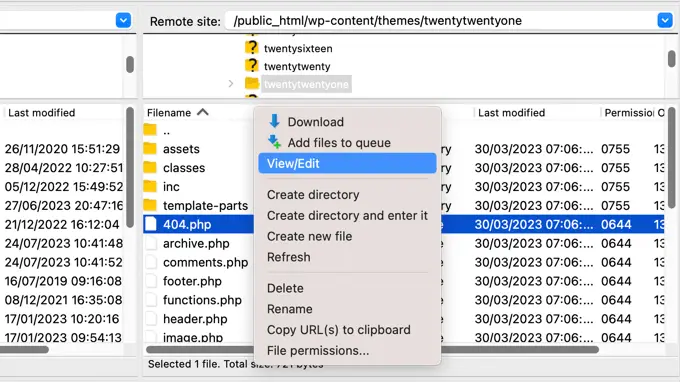680x382 pixels.
Task: Open the Remote site path dropdown
Action: (x=665, y=20)
